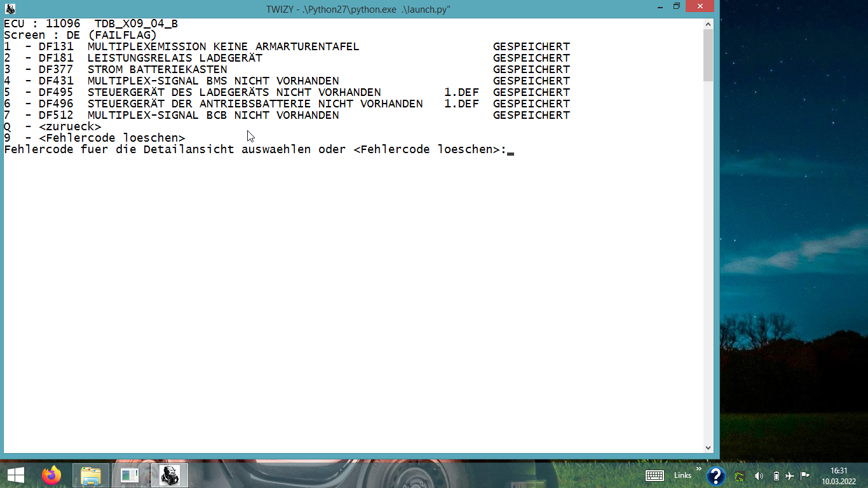Viewport: 868px width, 488px height.
Task: Switch to the Twizy car app in taskbar
Action: click(x=169, y=475)
